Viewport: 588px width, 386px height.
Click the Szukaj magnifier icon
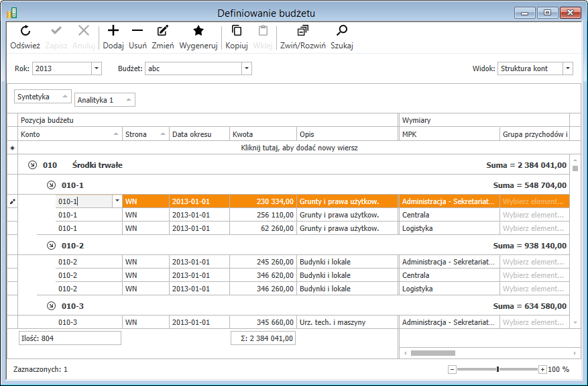342,31
